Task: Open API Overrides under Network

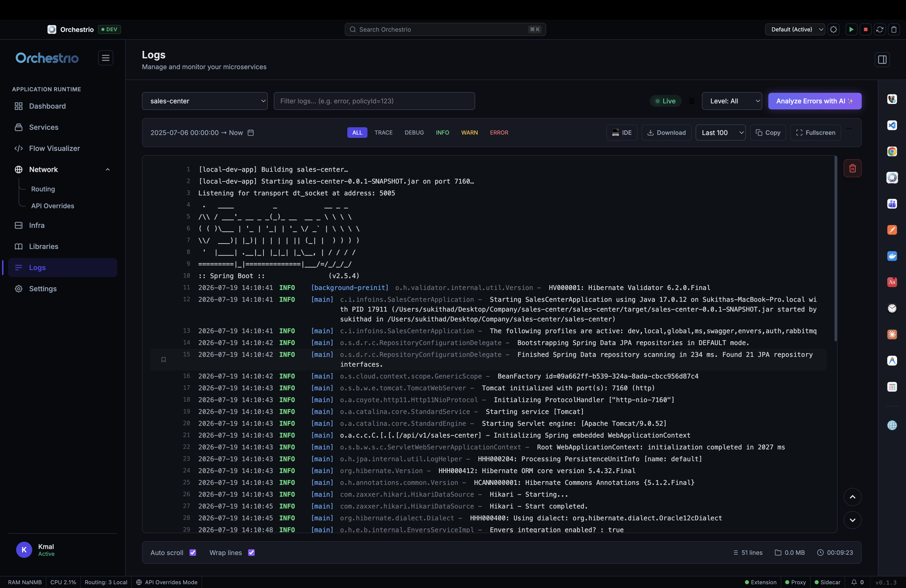Action: [53, 206]
